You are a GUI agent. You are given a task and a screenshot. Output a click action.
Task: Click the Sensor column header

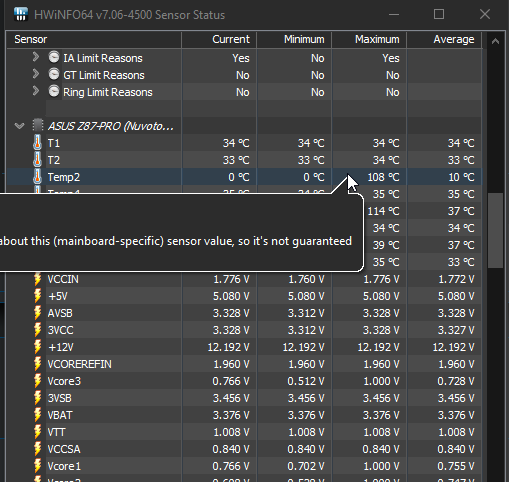(x=94, y=39)
